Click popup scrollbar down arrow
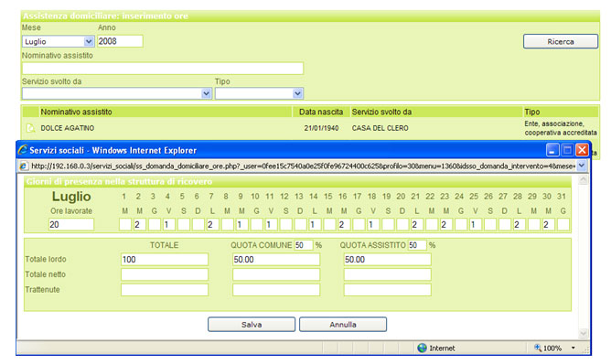The width and height of the screenshot is (611, 364). pos(584,333)
